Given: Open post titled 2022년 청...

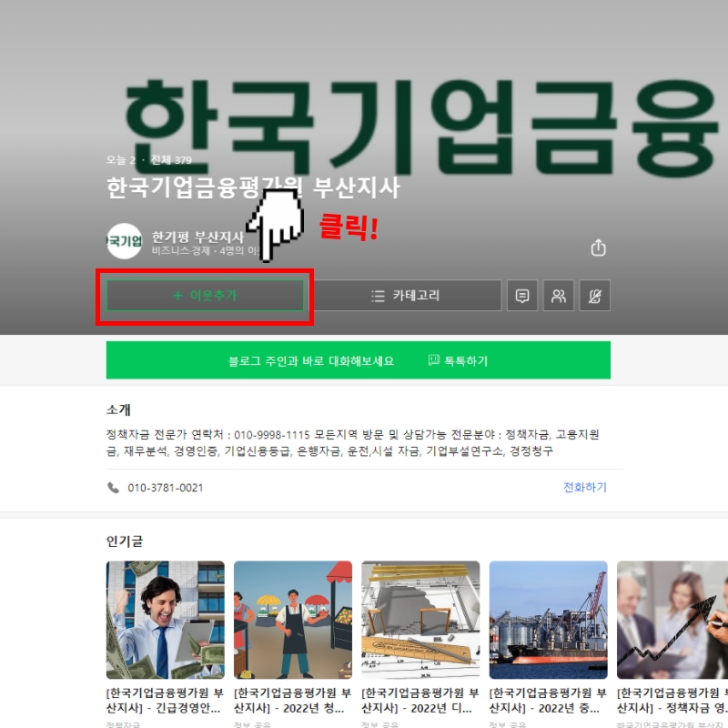Looking at the screenshot, I should (x=292, y=701).
